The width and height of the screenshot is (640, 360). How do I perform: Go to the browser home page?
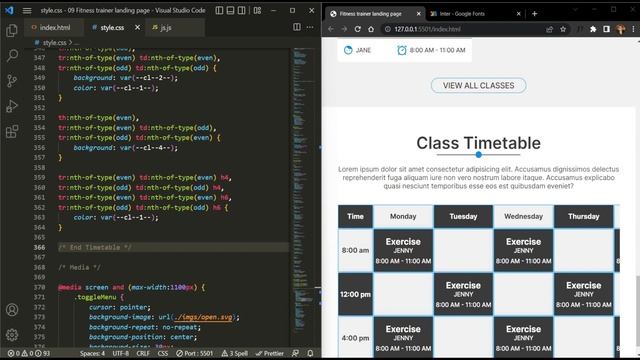pyautogui.click(x=371, y=29)
